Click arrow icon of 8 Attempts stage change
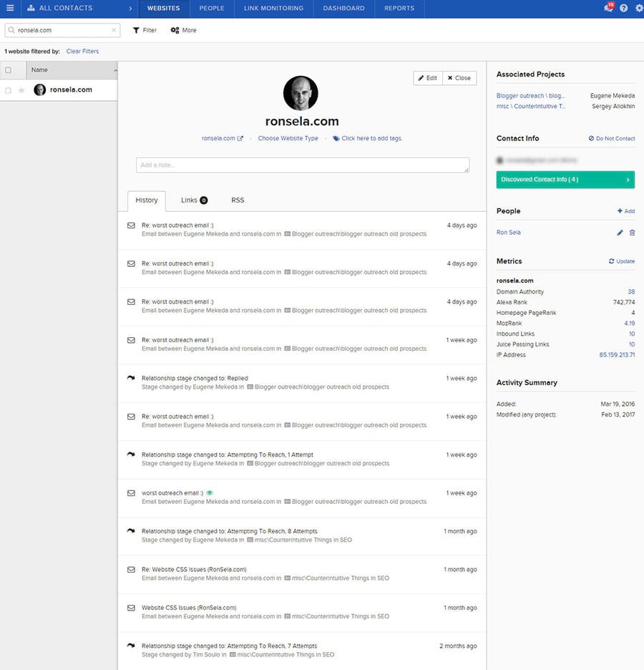The image size is (644, 670). 131,530
